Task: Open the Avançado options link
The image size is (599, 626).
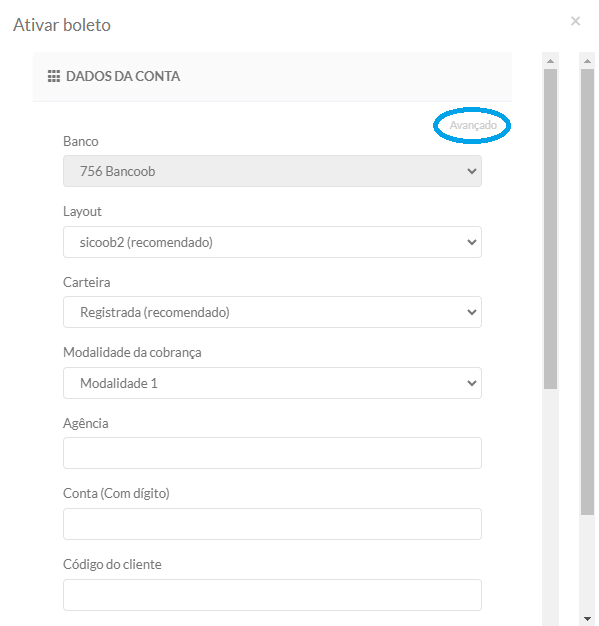Action: tap(473, 125)
